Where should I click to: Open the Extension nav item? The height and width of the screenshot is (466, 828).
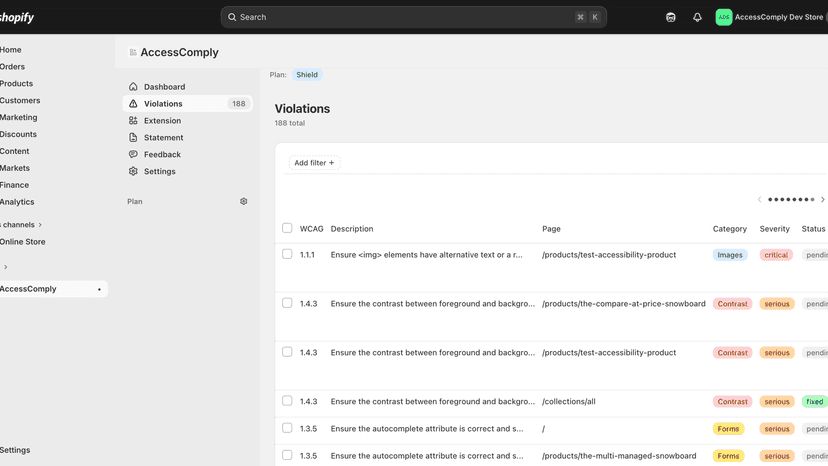click(187, 120)
